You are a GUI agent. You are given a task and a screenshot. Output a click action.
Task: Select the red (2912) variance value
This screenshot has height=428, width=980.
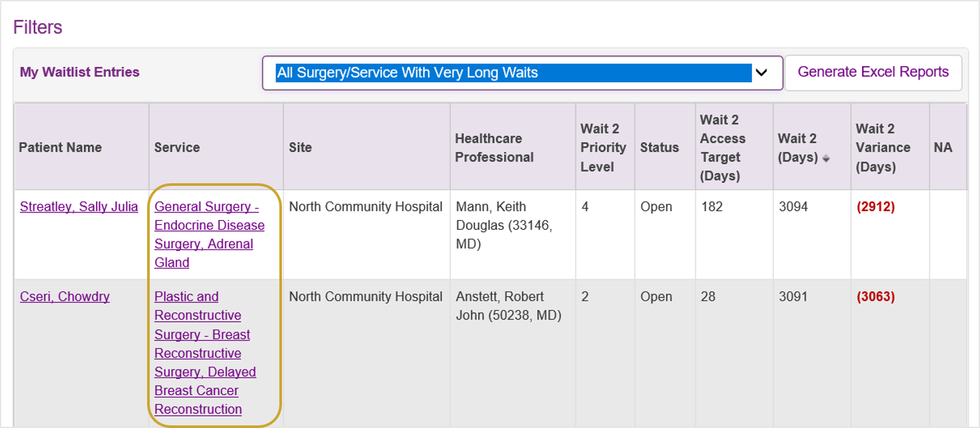(x=876, y=207)
